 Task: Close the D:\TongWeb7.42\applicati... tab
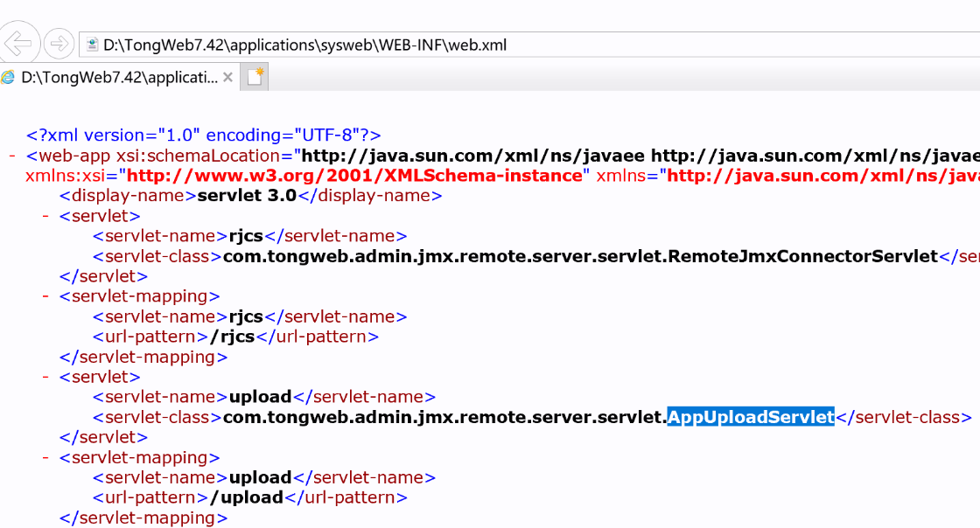pos(228,78)
